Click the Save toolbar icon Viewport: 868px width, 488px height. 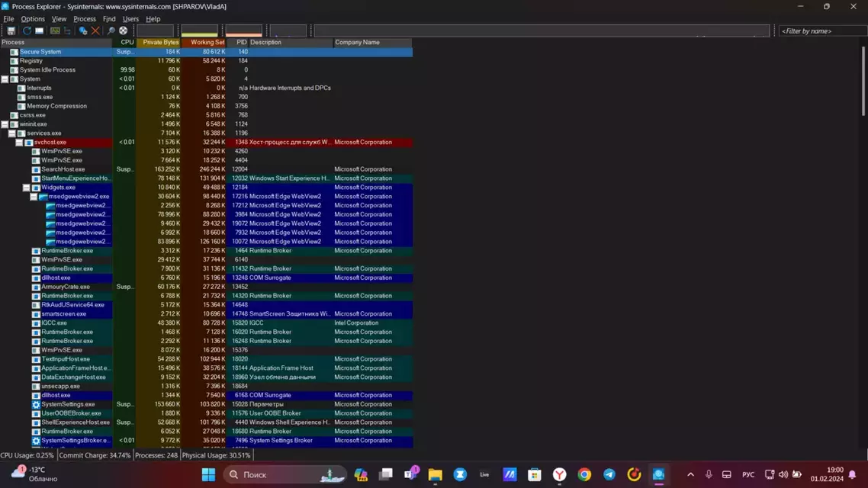[11, 31]
